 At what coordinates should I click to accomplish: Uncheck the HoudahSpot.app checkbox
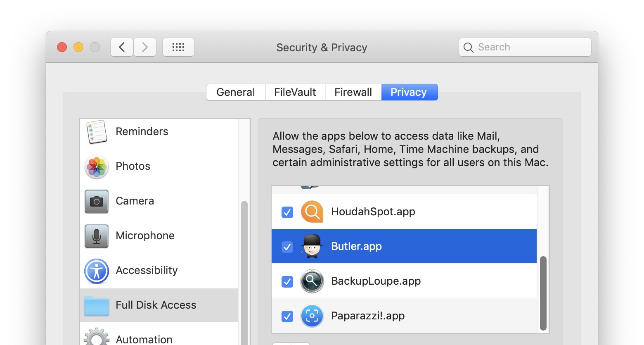click(x=287, y=212)
